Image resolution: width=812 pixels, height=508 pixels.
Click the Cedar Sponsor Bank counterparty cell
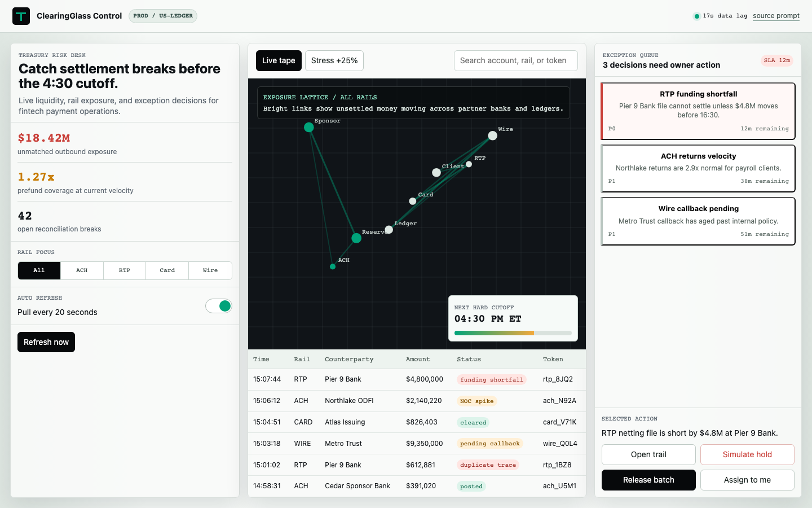tap(358, 486)
